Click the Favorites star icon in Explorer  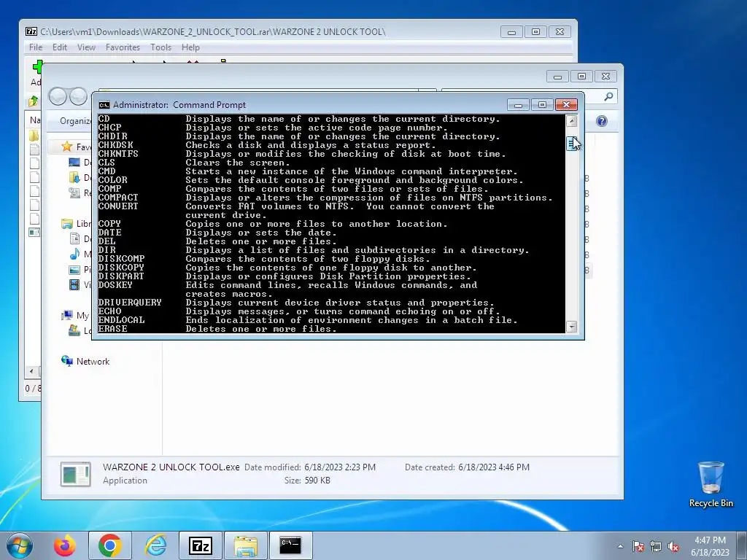point(67,147)
